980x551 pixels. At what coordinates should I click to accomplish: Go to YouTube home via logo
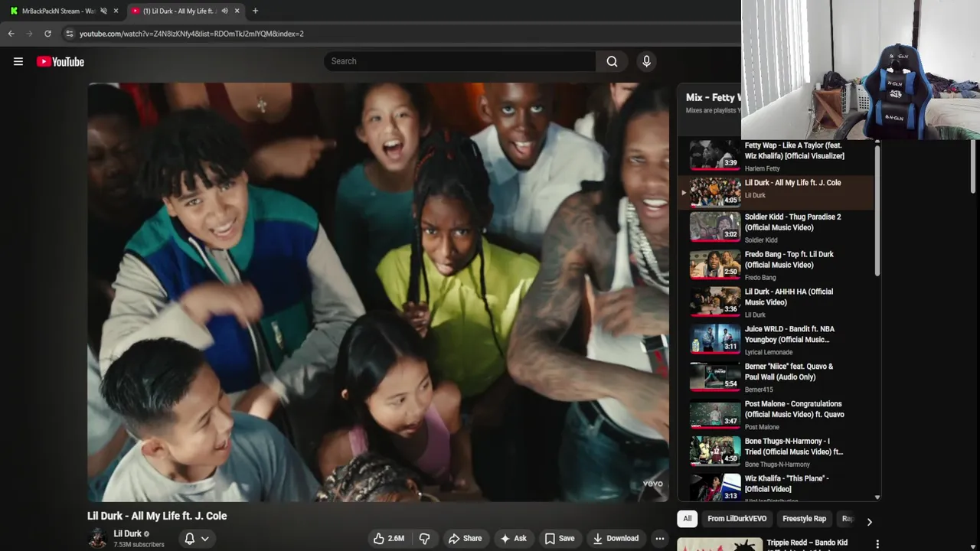pyautogui.click(x=60, y=61)
